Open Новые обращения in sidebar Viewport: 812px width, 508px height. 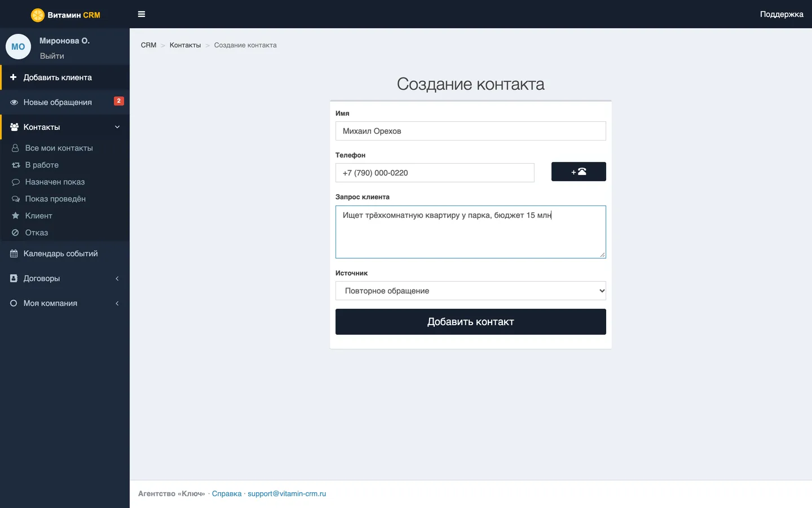click(65, 102)
